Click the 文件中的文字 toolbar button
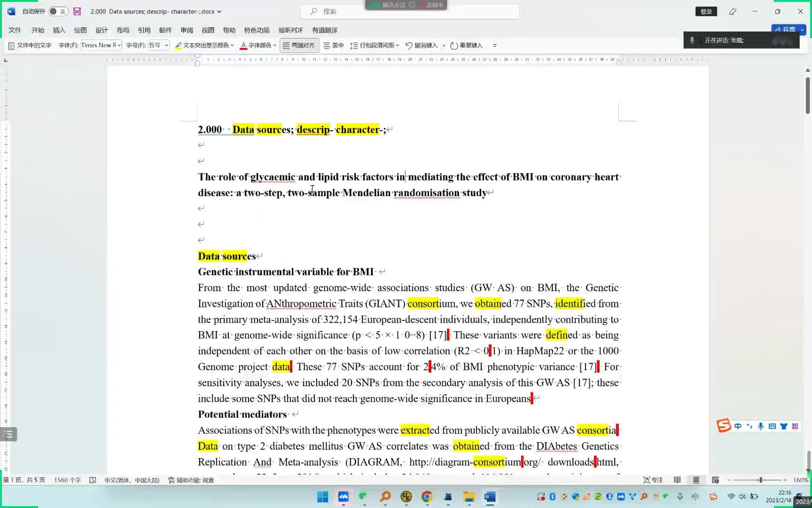 [30, 46]
